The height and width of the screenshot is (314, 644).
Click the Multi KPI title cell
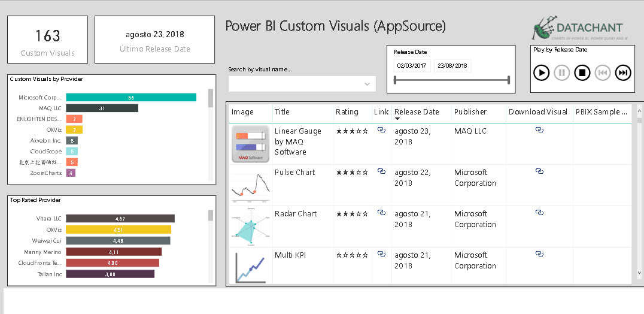290,255
